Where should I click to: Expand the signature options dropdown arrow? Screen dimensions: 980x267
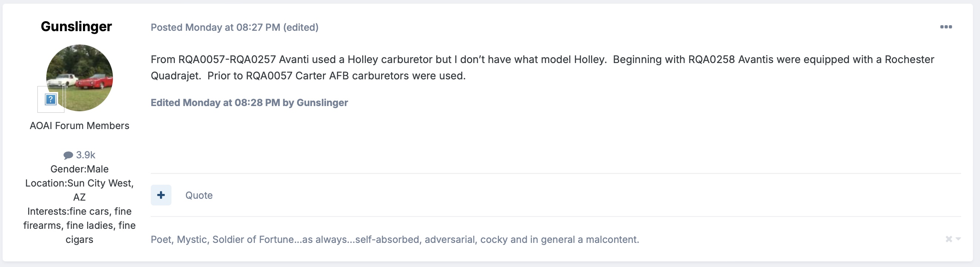tap(958, 239)
